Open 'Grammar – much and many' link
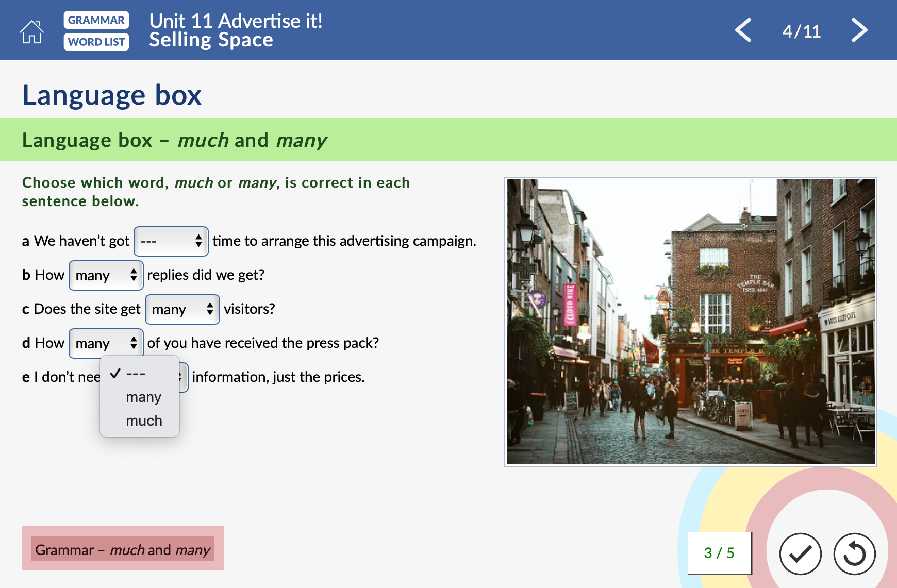 click(123, 550)
